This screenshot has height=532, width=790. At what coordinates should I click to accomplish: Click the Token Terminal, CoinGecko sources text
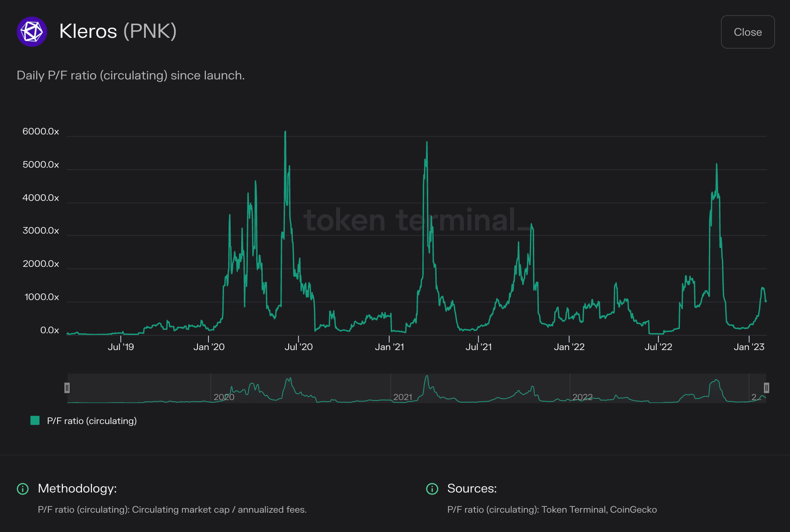(552, 510)
